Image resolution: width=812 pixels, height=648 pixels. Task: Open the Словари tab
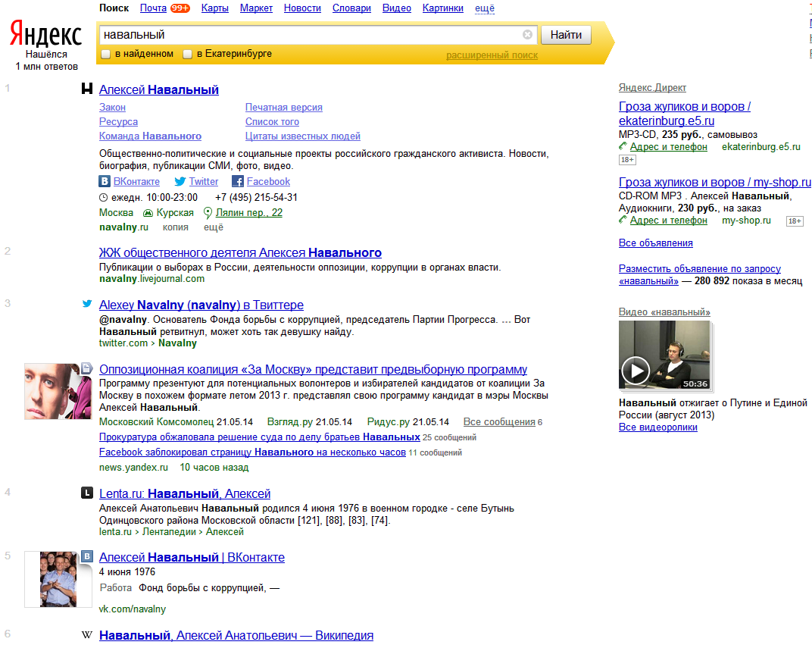(351, 8)
